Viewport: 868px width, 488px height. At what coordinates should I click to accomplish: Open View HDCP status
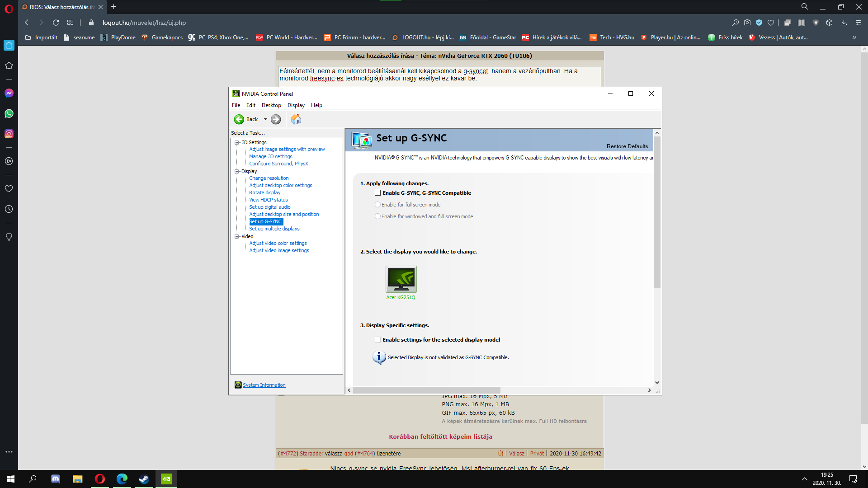[x=268, y=200]
